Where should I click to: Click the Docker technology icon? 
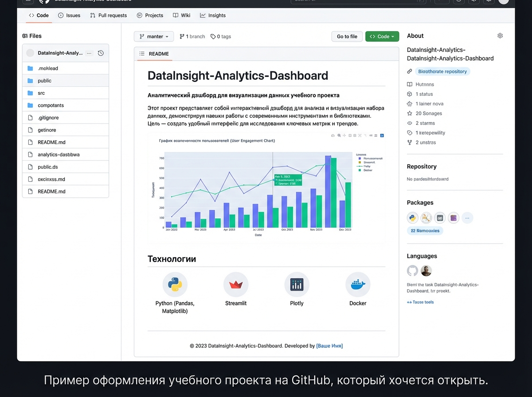[357, 284]
